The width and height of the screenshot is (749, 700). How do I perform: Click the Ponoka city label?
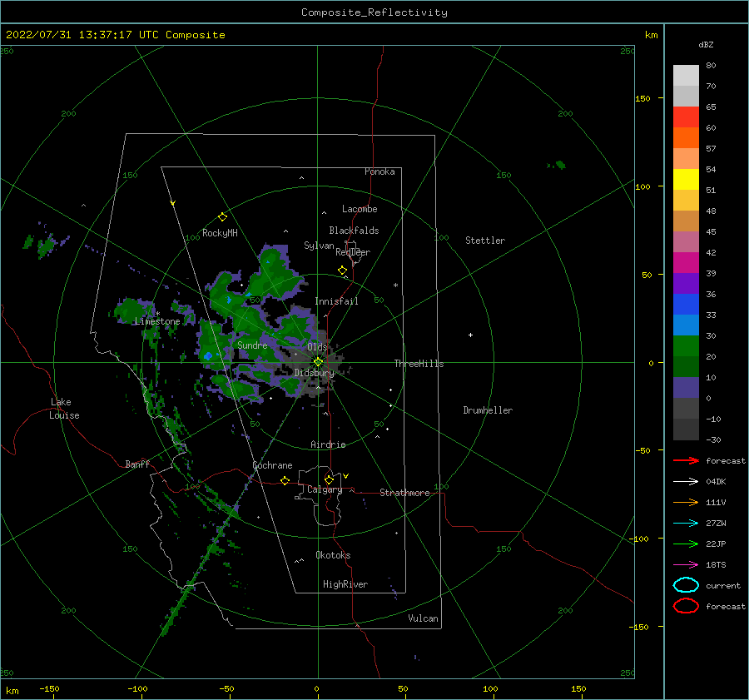[379, 171]
